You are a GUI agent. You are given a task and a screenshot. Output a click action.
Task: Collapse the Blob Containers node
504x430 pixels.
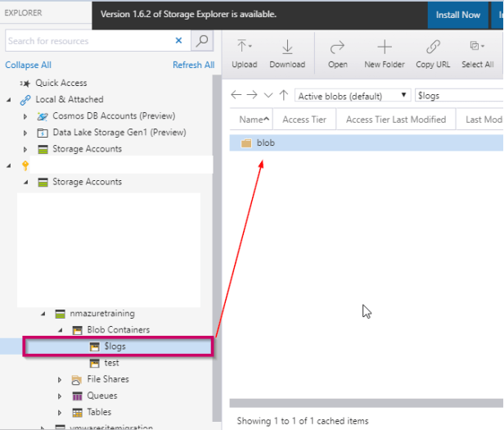(x=61, y=330)
